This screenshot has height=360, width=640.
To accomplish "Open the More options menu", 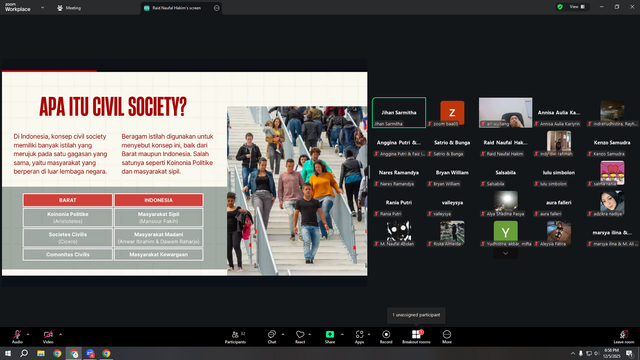I will point(447,337).
